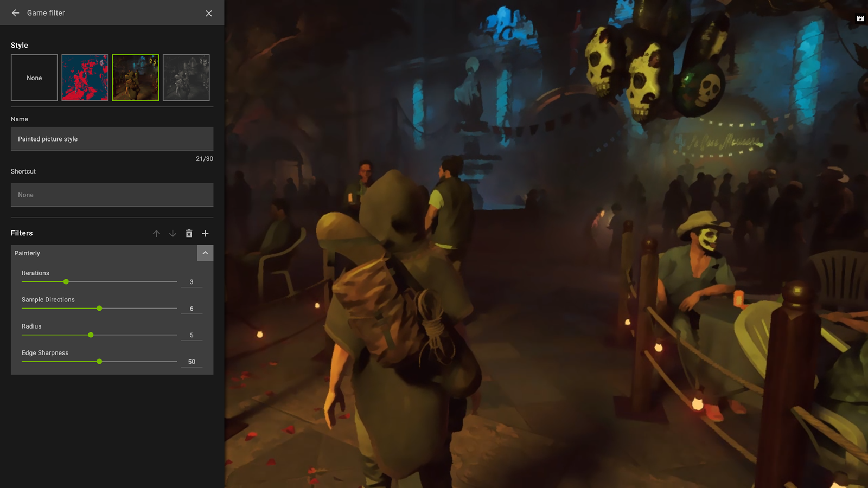Image resolution: width=868 pixels, height=488 pixels.
Task: Click the recording indicator icon at top right
Action: [860, 18]
